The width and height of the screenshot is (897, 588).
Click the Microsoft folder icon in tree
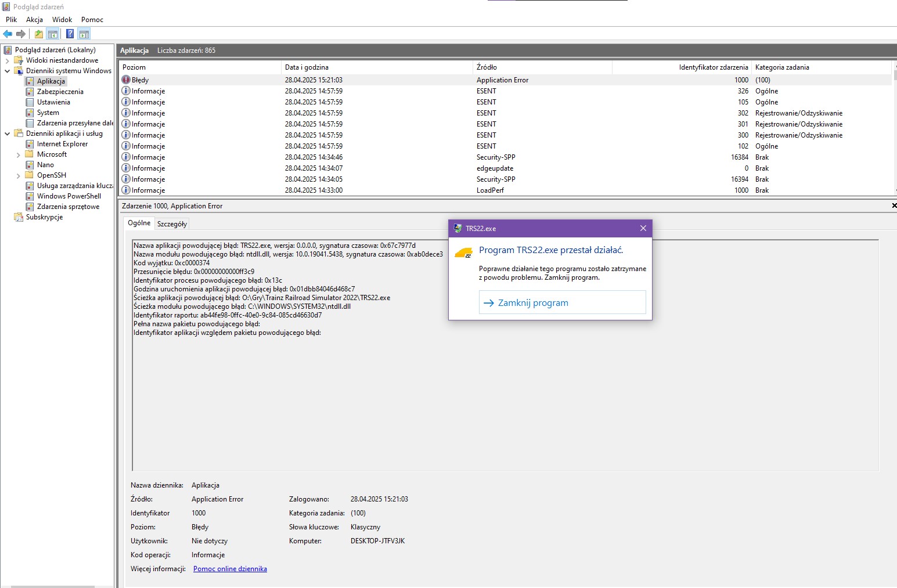pyautogui.click(x=30, y=154)
